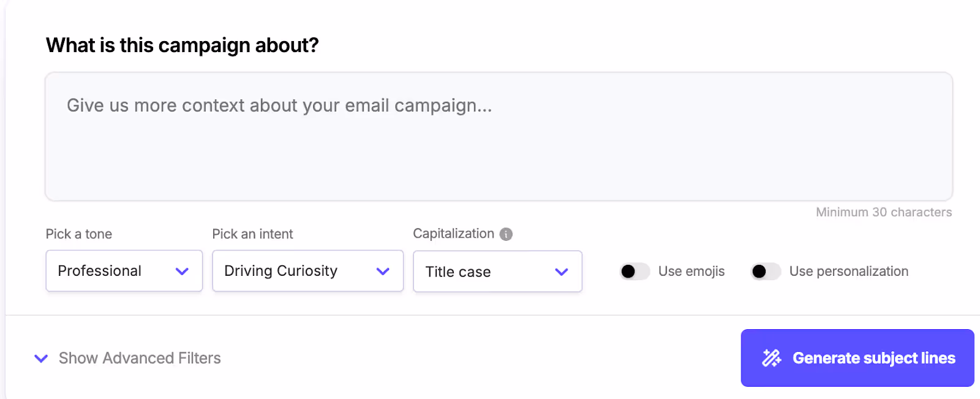Screen dimensions: 980x399
Task: Enable the Use emojis toggle
Action: (635, 271)
